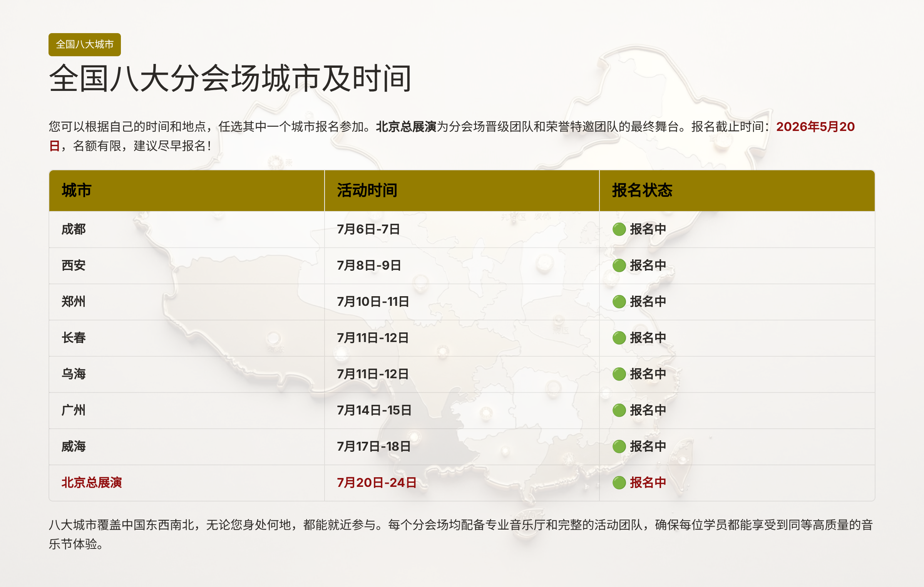Click the green dot beside 北京总展演

coord(619,483)
